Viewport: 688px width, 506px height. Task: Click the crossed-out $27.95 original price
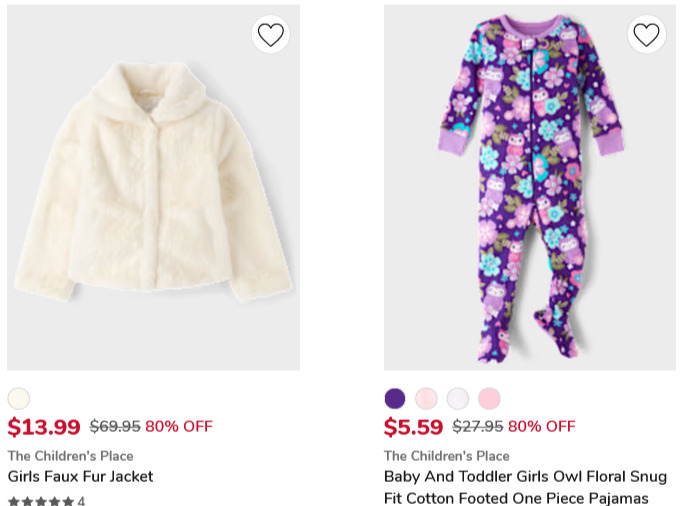click(478, 427)
